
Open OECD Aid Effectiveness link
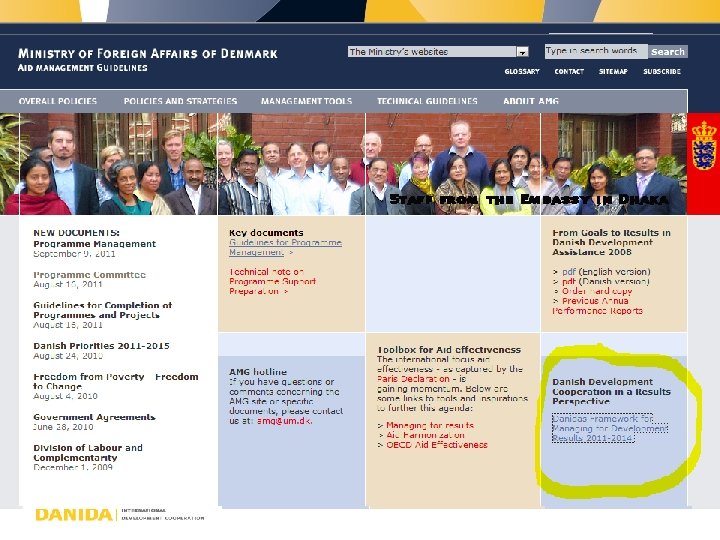[x=437, y=444]
